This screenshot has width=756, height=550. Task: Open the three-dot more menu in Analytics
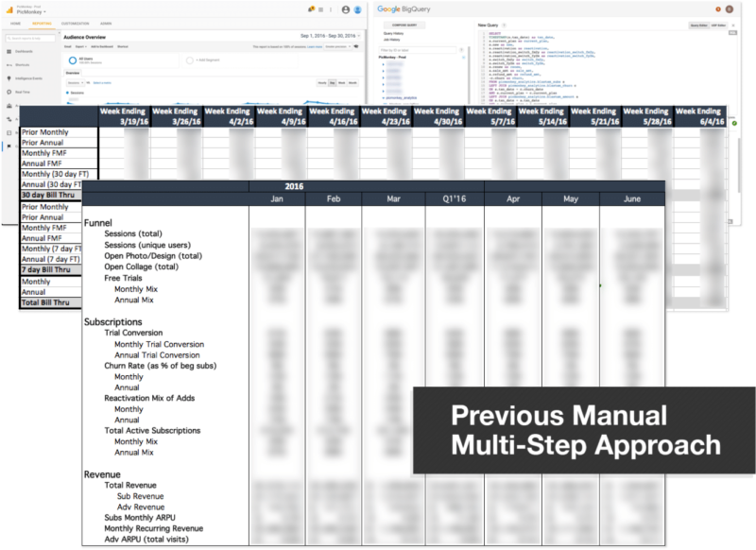click(x=331, y=9)
